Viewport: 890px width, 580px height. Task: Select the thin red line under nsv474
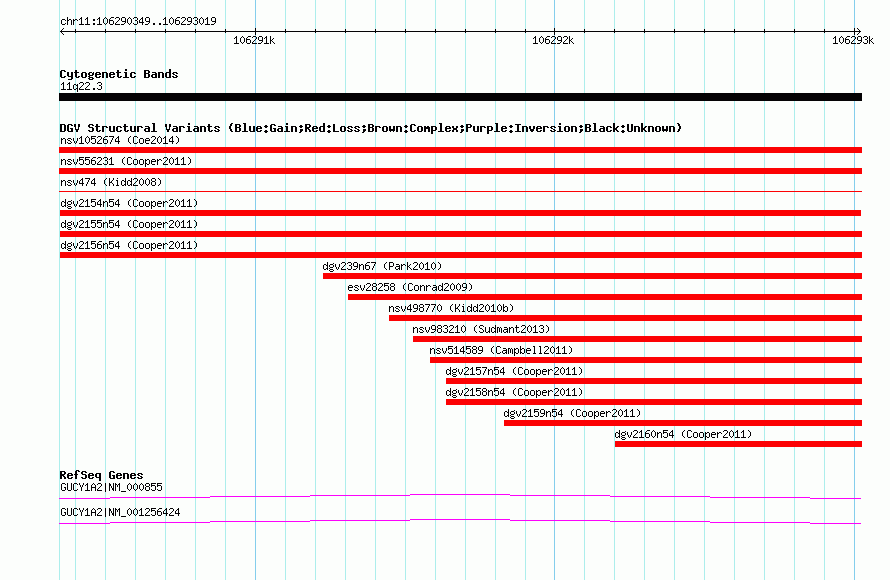[460, 191]
